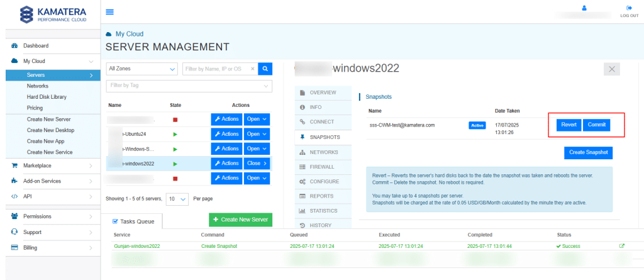Clear the server filter text

click(253, 69)
